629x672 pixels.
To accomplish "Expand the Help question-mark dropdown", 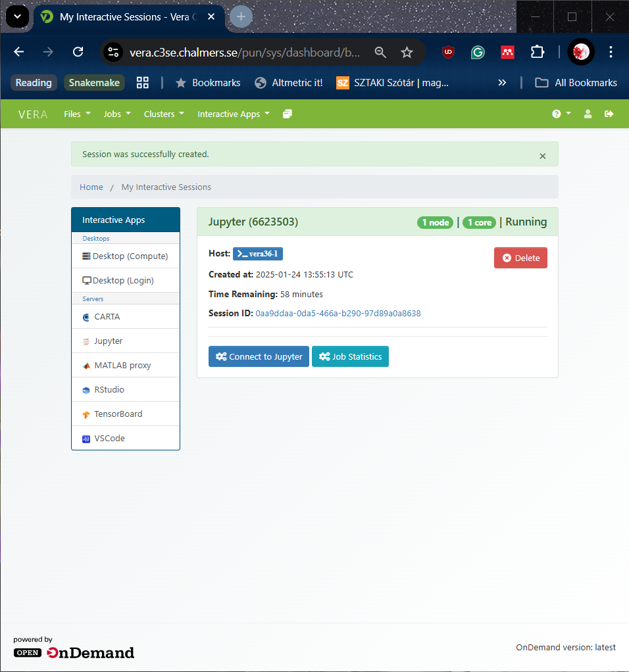I will pyautogui.click(x=561, y=114).
